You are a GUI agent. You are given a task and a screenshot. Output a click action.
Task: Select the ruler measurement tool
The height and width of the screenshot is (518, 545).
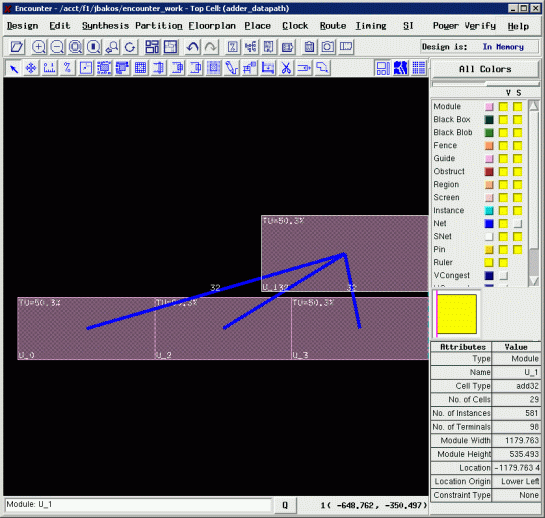[49, 68]
